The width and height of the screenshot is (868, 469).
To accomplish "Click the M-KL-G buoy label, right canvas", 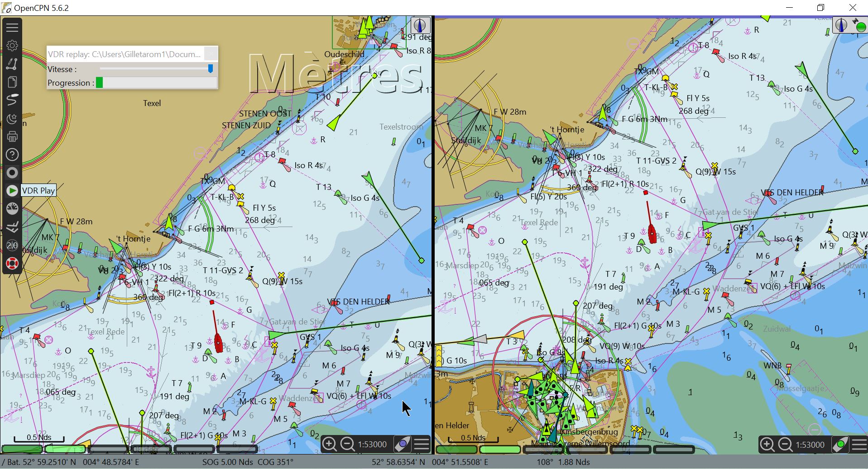I will click(x=686, y=292).
